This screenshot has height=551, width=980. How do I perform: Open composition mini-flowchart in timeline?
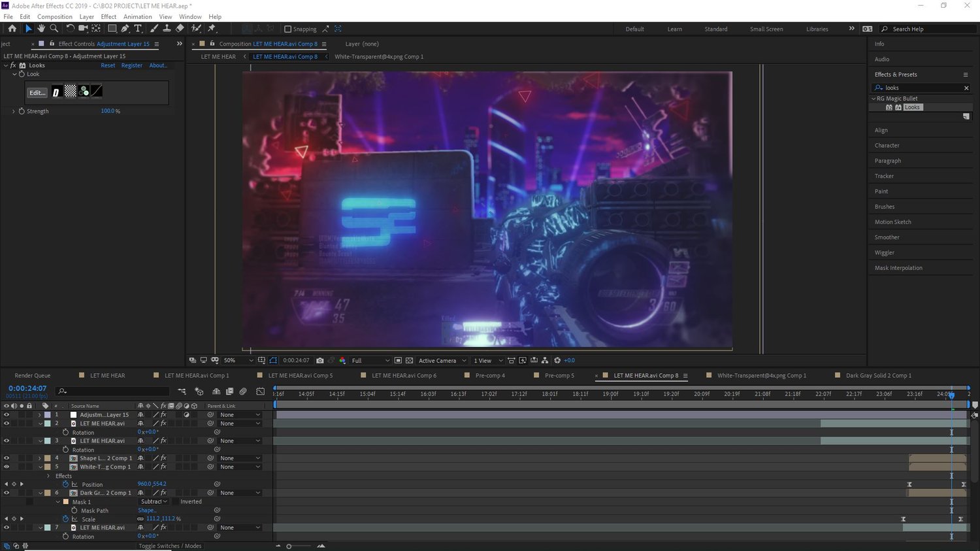182,392
